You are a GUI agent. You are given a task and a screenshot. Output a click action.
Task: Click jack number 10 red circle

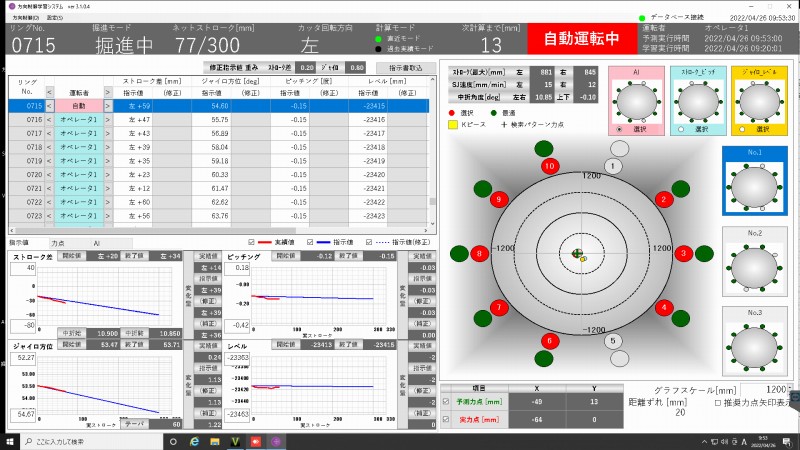549,165
